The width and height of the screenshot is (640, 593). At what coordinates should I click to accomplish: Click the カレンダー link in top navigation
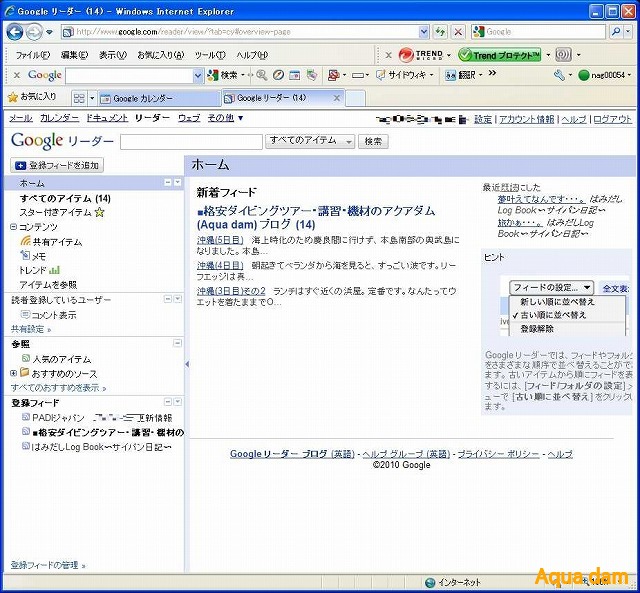click(x=59, y=118)
